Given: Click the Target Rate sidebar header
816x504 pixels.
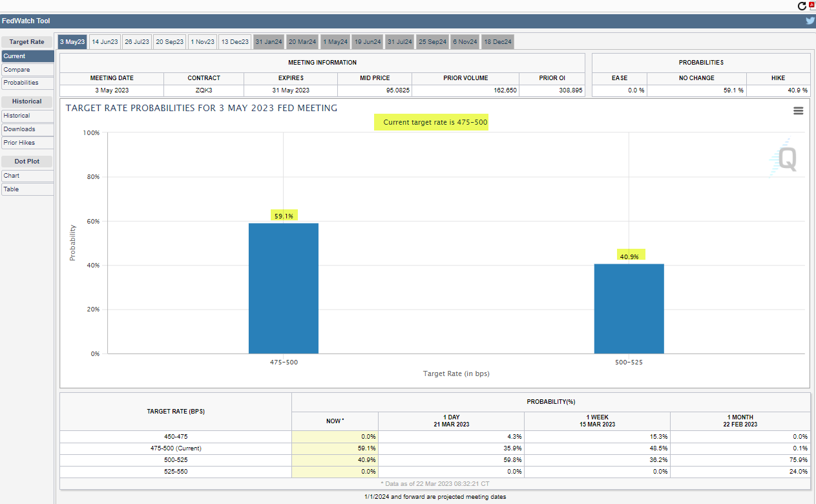Looking at the screenshot, I should tap(27, 42).
